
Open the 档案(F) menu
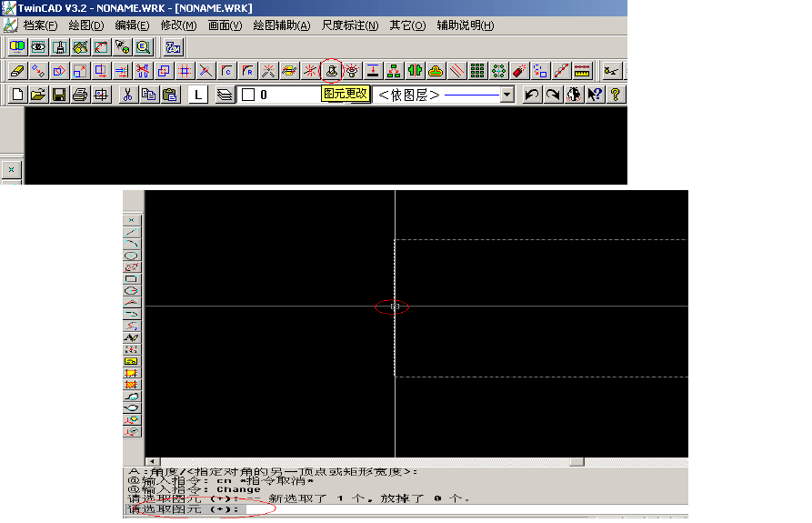(x=40, y=25)
